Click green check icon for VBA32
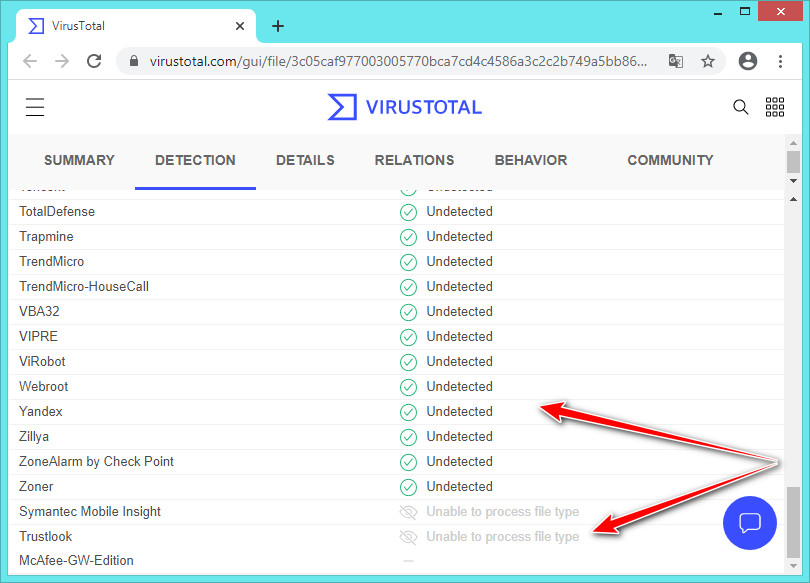Viewport: 810px width, 583px height. click(x=408, y=312)
